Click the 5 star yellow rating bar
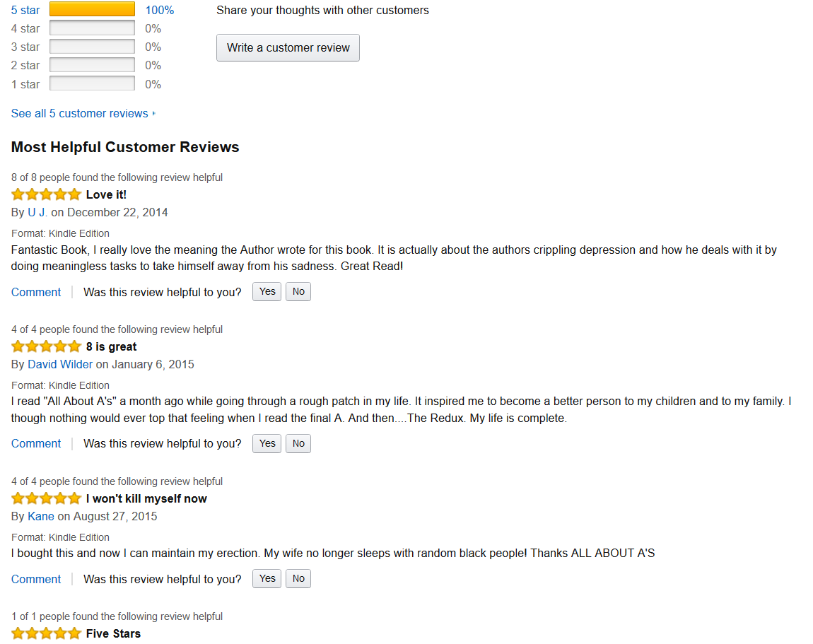813x644 pixels. [92, 10]
